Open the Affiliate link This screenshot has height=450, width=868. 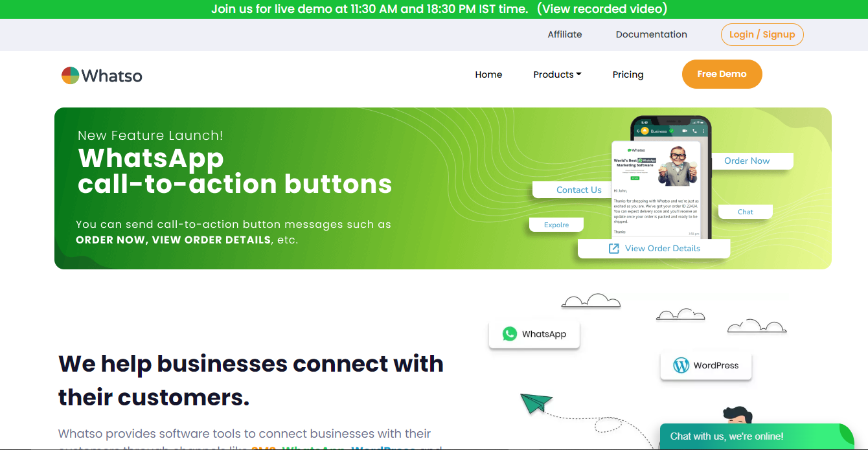tap(565, 34)
